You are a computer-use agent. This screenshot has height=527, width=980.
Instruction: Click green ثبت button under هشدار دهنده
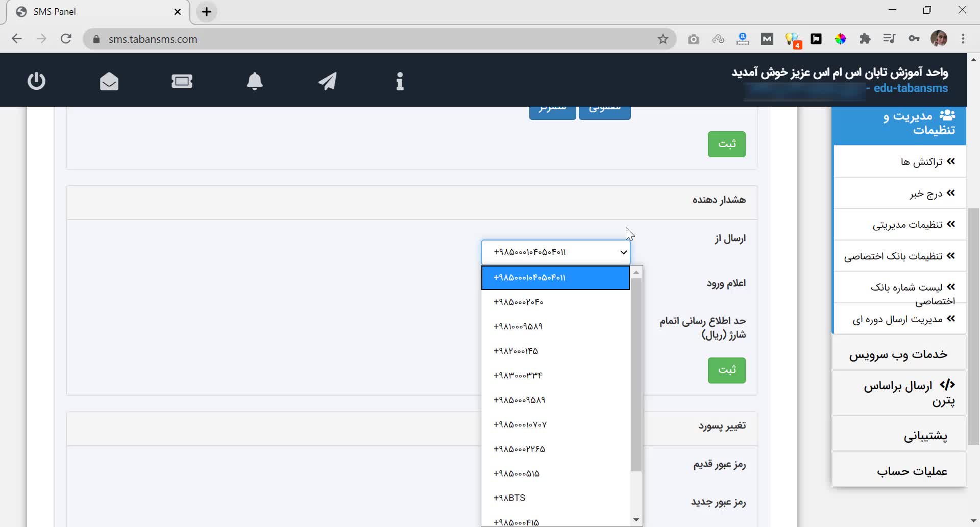(x=726, y=370)
